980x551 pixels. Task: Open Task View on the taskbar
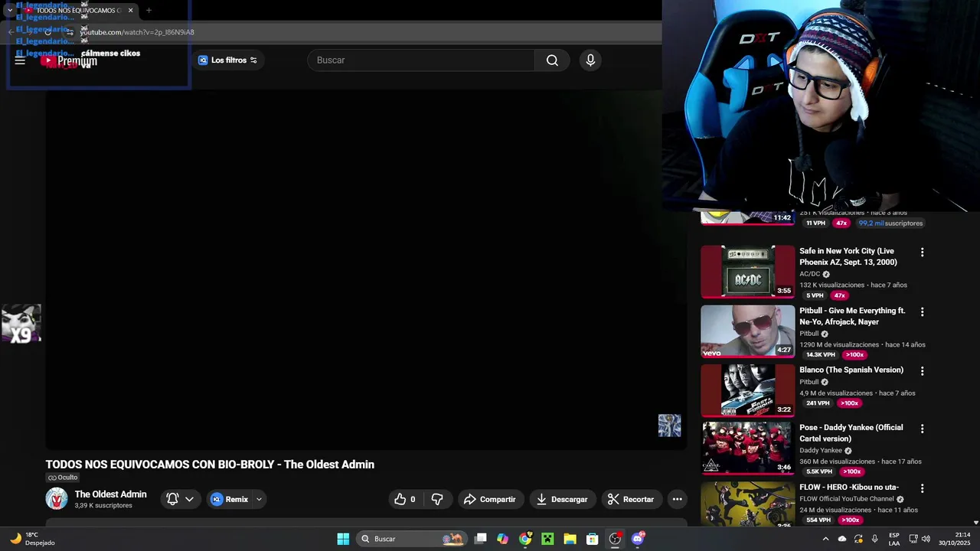click(x=480, y=539)
